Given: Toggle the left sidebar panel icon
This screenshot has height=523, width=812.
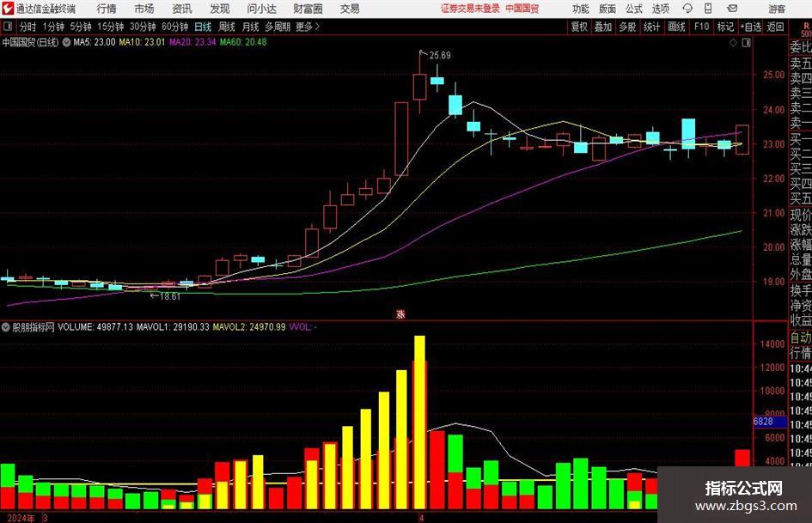Looking at the screenshot, I should click(x=8, y=27).
